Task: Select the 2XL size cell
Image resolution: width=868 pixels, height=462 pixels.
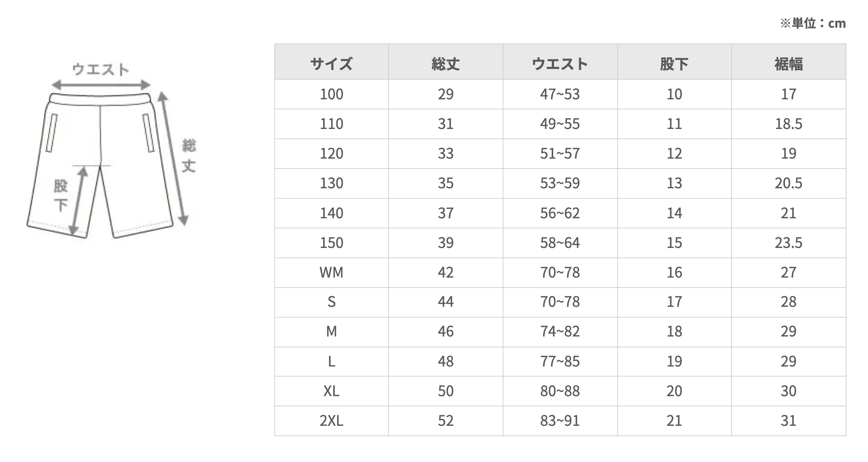Action: pos(331,421)
